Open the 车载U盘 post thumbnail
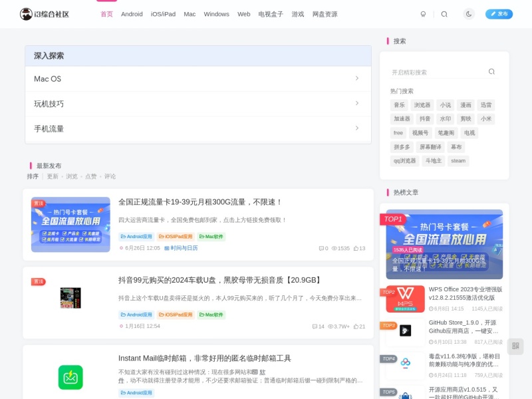 [x=70, y=298]
